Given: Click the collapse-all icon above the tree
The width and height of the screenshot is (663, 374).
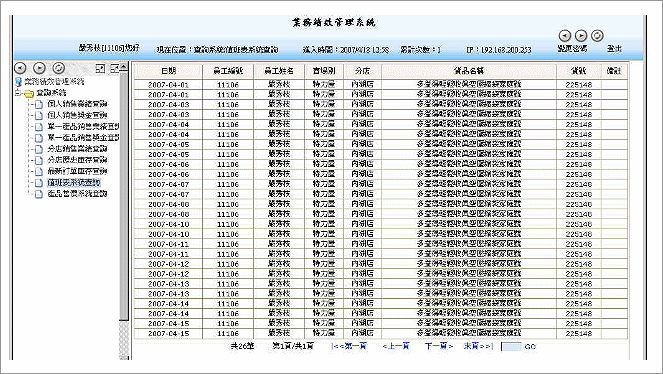Looking at the screenshot, I should point(115,68).
